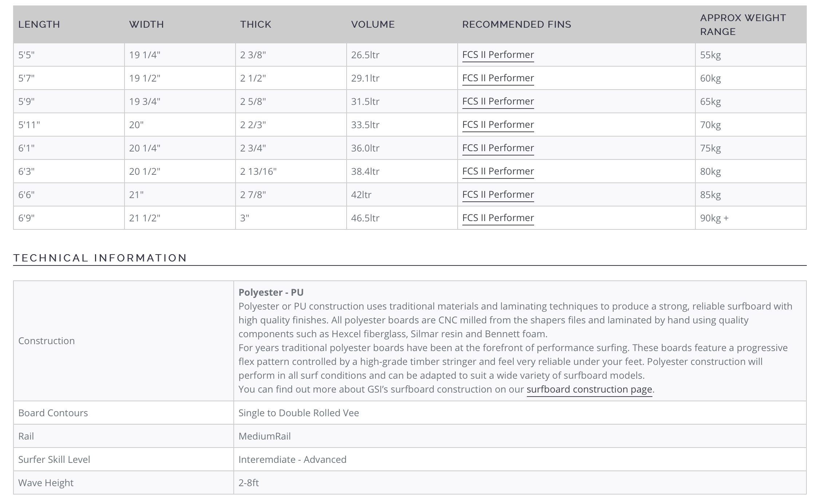Click the Wave Height row label
The height and width of the screenshot is (504, 817).
point(46,483)
